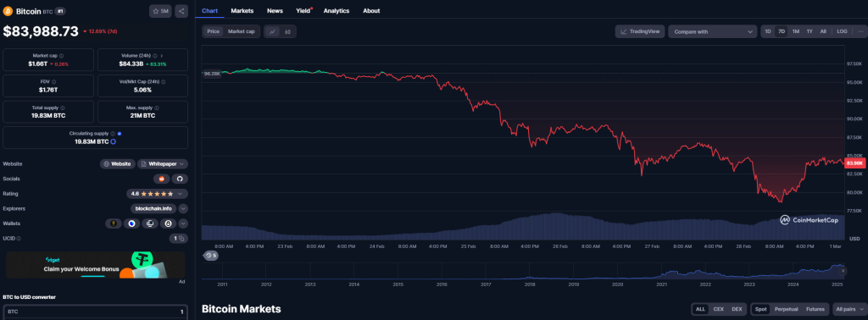Open the Chart tab

(210, 10)
